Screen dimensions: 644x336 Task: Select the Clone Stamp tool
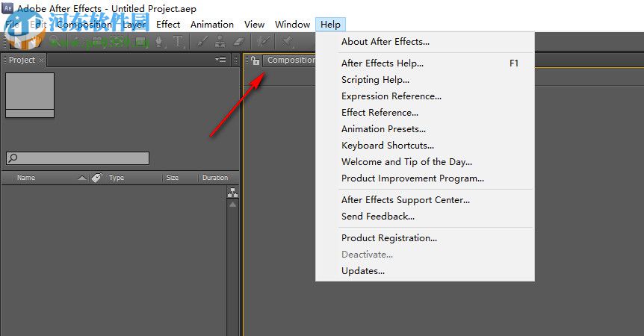220,41
